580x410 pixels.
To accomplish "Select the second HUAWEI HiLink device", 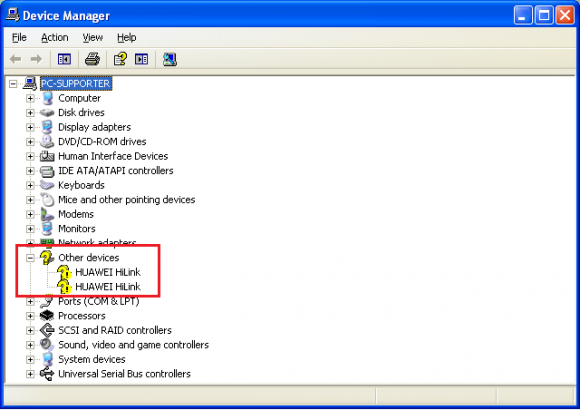I will click(108, 287).
